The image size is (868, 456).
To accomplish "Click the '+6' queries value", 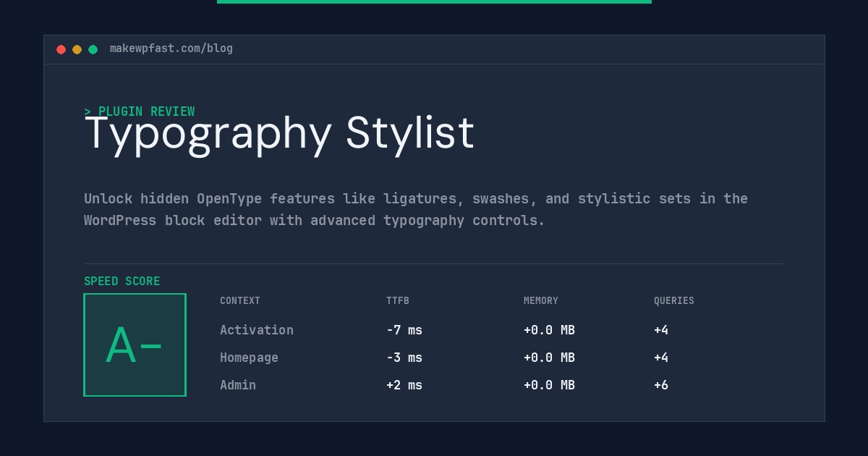I will [661, 385].
